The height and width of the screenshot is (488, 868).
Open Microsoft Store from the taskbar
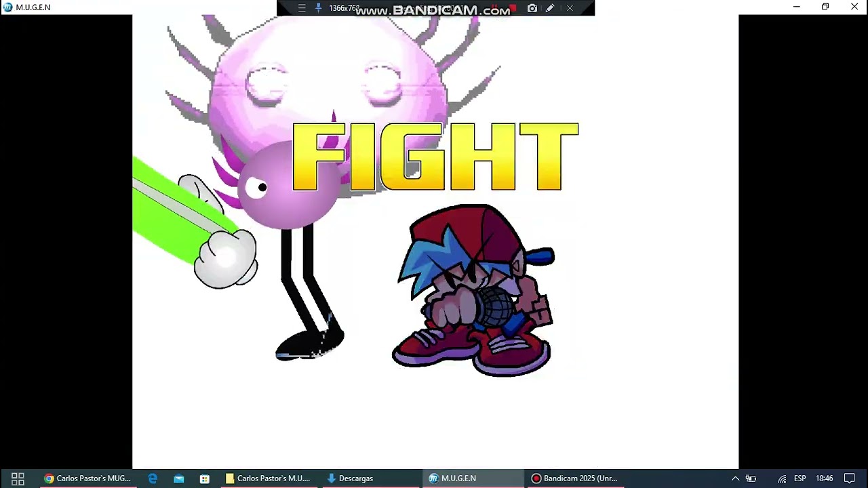click(204, 479)
